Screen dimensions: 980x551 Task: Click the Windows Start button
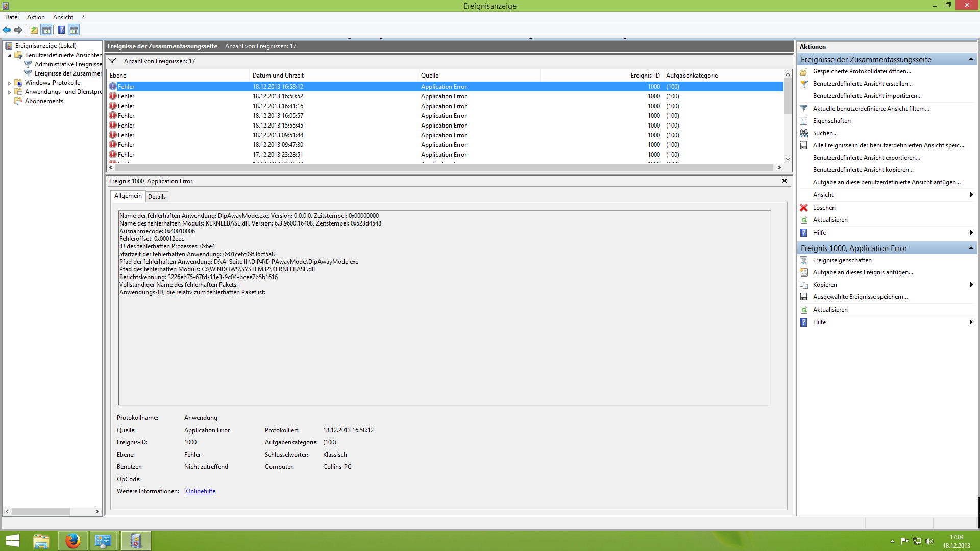[12, 541]
